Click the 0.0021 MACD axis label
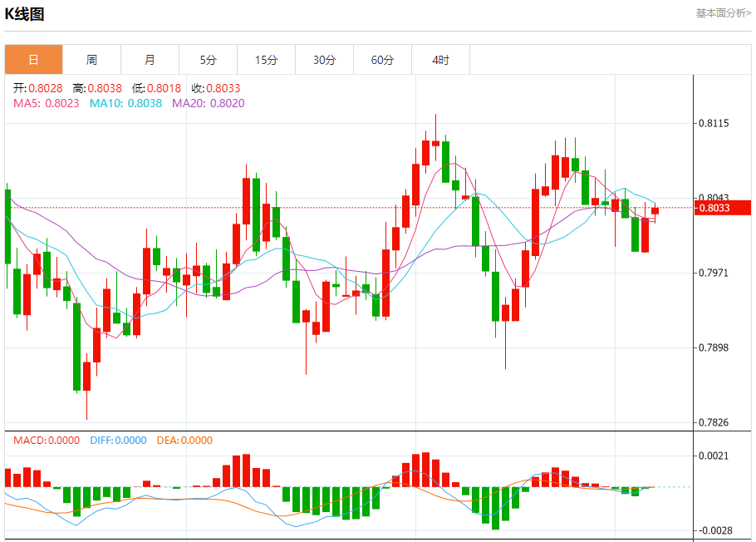 pos(714,456)
